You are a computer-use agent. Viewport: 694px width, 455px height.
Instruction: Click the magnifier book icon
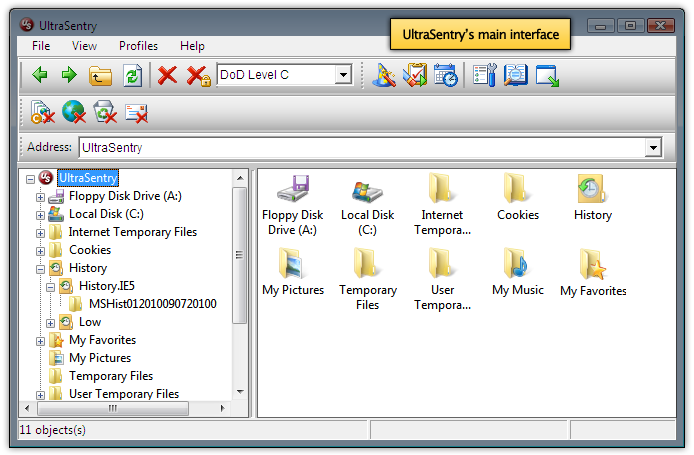(515, 75)
